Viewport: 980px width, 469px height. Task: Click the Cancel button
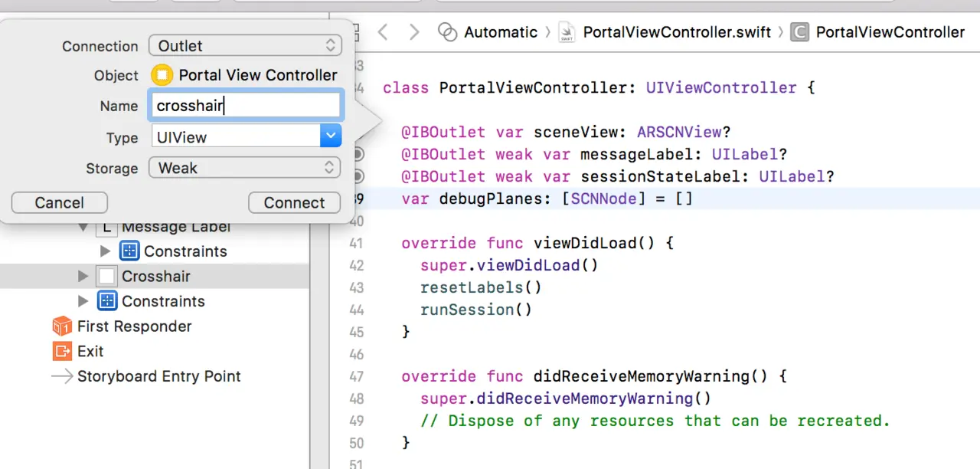[60, 202]
